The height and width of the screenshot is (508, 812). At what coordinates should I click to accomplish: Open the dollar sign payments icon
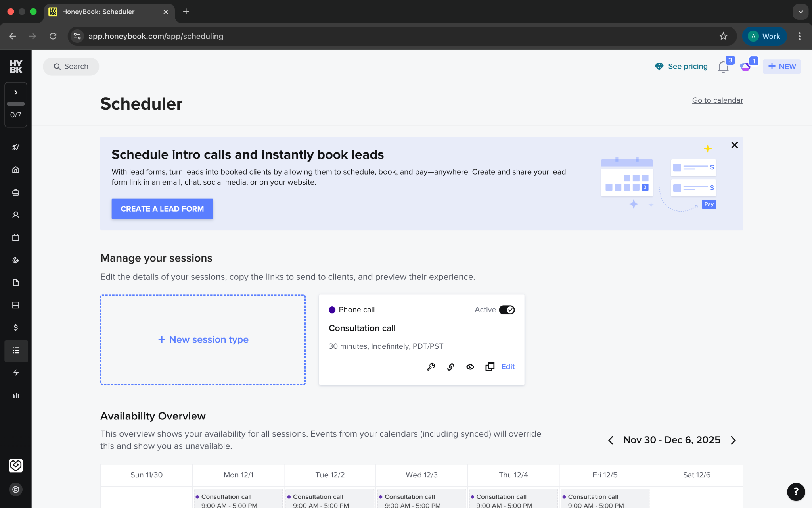click(16, 328)
